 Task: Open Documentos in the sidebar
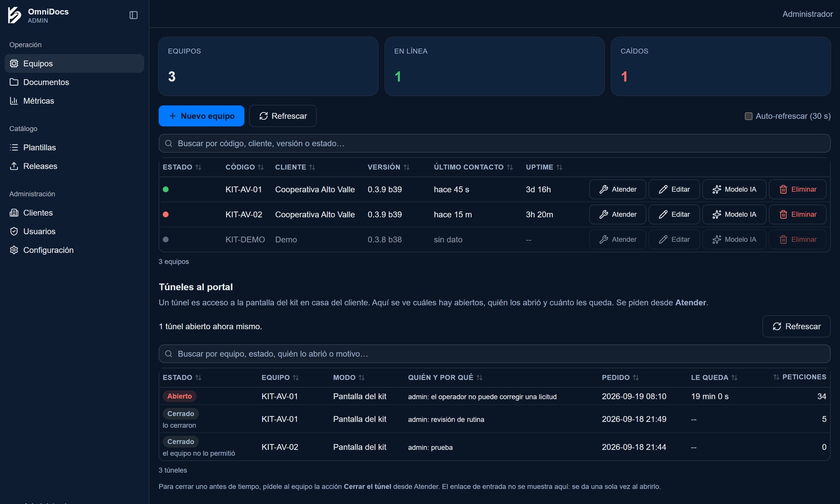(74, 82)
